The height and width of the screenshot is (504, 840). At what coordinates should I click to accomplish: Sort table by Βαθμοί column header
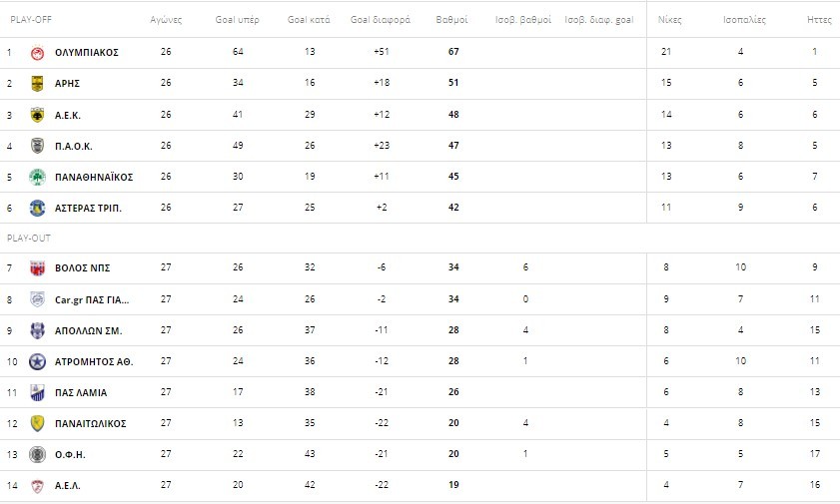point(452,20)
